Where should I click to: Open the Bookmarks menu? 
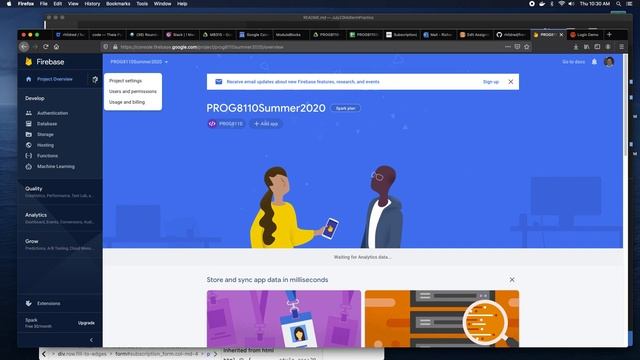point(118,4)
